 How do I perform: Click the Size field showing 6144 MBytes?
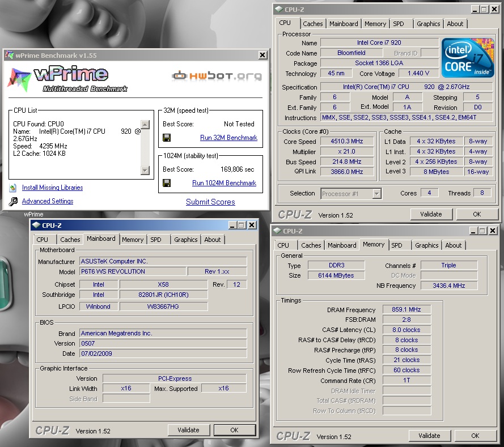[336, 275]
